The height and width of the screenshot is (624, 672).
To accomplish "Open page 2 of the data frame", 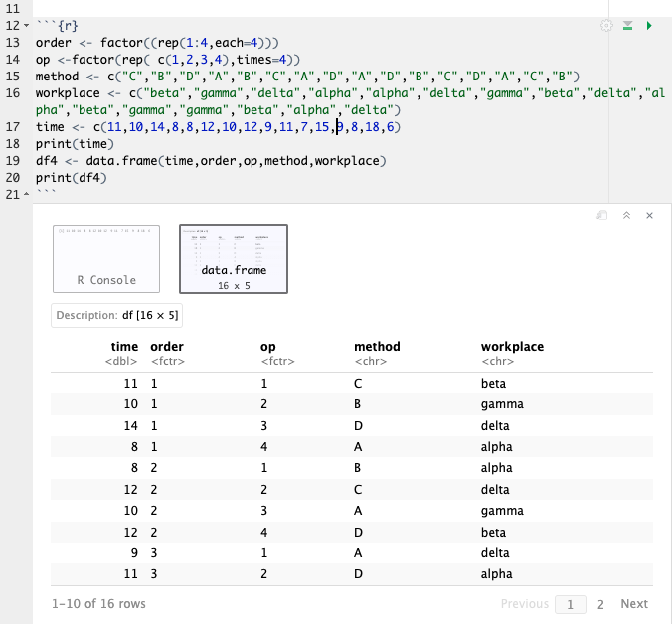I will click(x=600, y=604).
